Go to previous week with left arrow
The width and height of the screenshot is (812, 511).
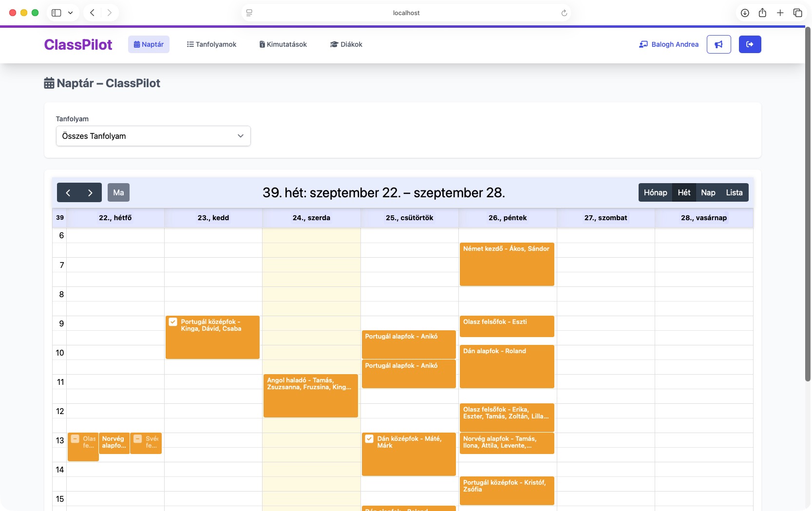click(68, 192)
